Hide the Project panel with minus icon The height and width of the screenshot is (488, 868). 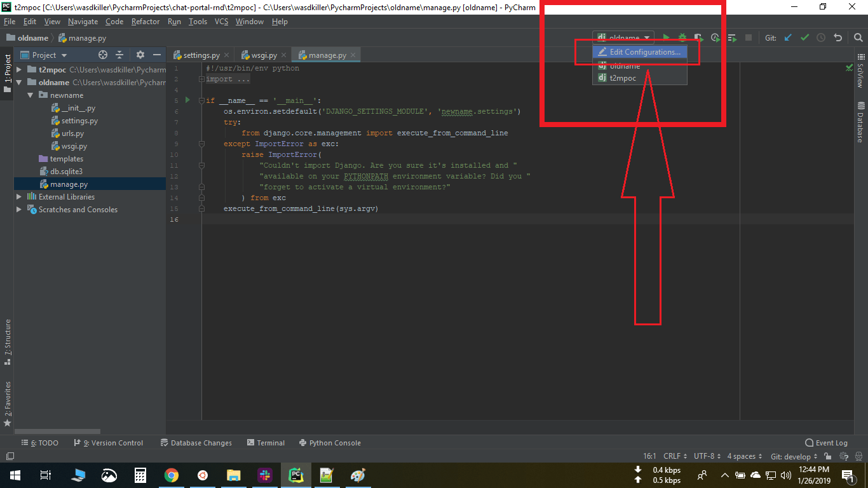pyautogui.click(x=157, y=55)
